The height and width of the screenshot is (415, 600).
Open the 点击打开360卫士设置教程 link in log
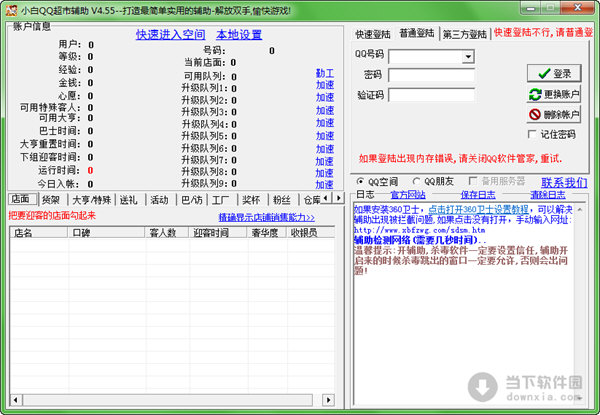click(478, 209)
